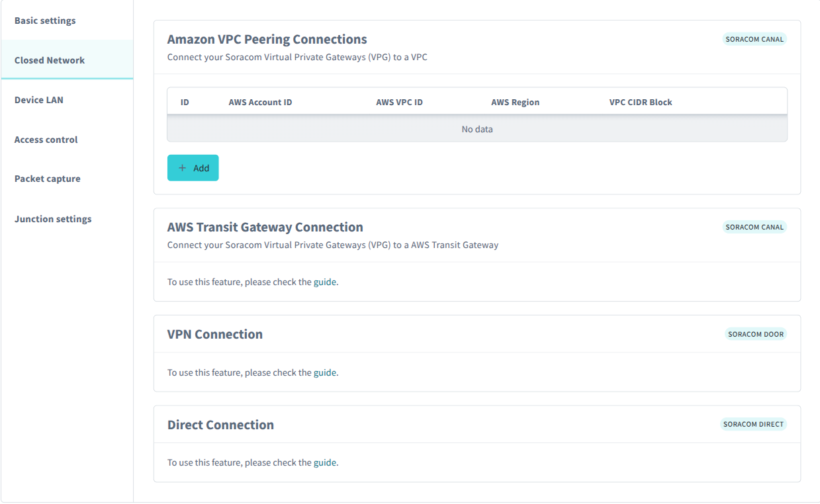Screen dimensions: 820x504
Task: Click the SORACOM DIRECT badge
Action: [753, 424]
